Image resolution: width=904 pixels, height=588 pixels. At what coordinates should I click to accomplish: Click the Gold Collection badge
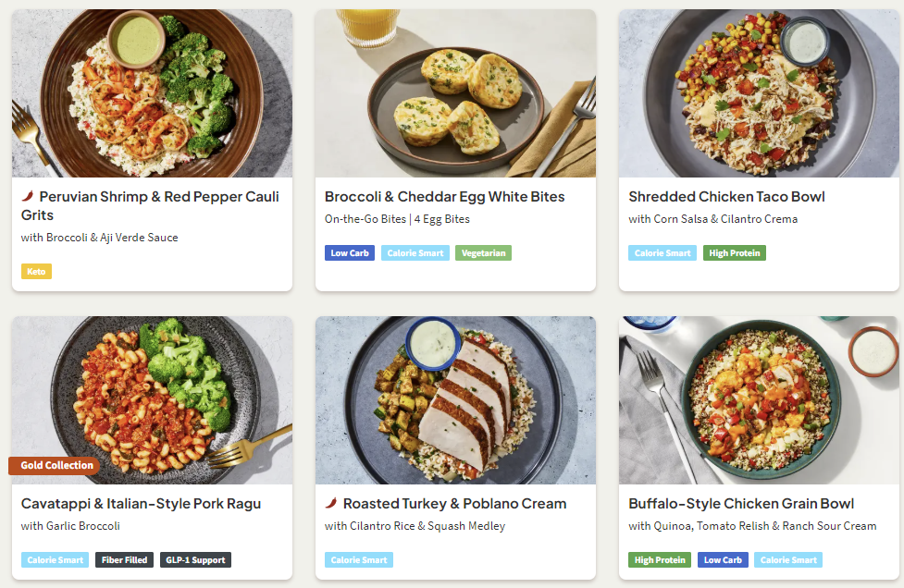click(x=55, y=465)
